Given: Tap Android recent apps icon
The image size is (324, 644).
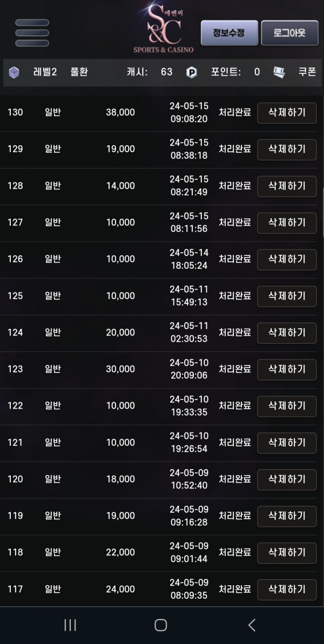Looking at the screenshot, I should pyautogui.click(x=70, y=625).
